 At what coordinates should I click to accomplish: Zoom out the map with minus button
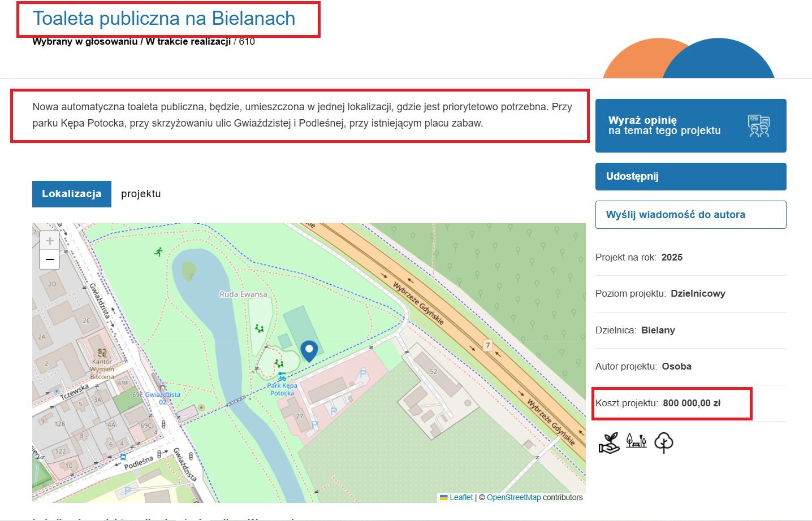pos(50,259)
